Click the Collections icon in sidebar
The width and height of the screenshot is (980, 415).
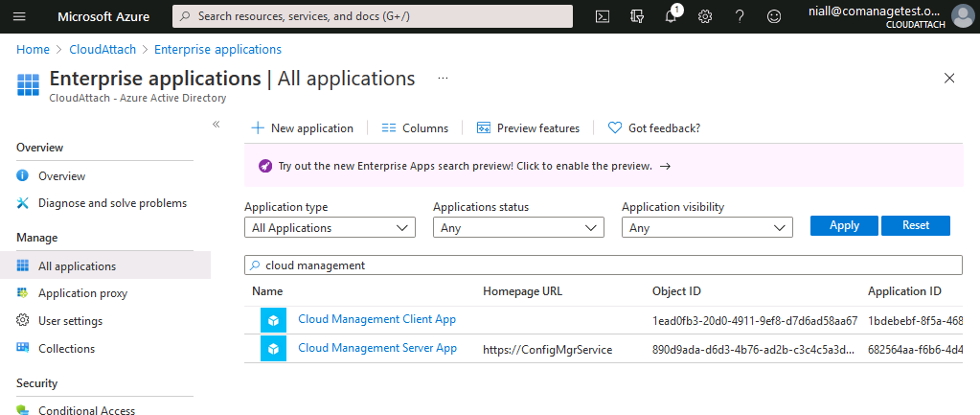(x=22, y=348)
